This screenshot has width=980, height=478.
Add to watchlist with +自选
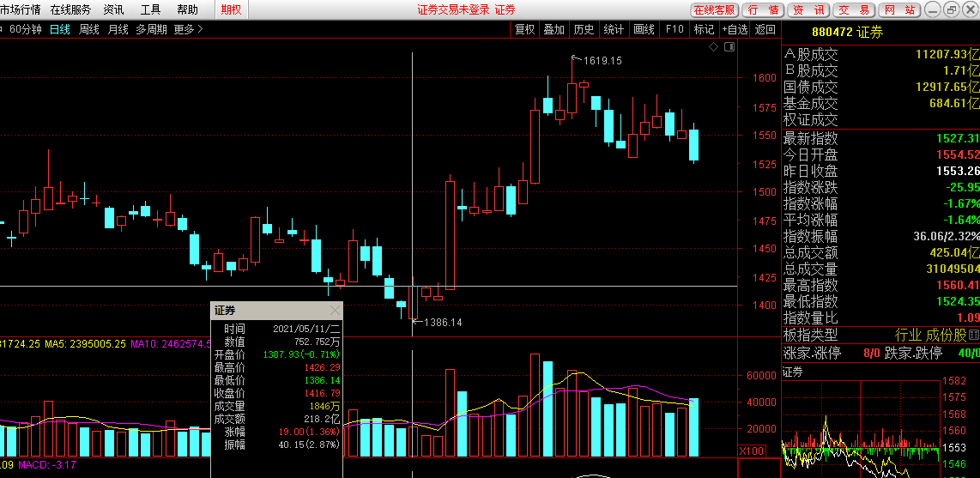pos(735,29)
